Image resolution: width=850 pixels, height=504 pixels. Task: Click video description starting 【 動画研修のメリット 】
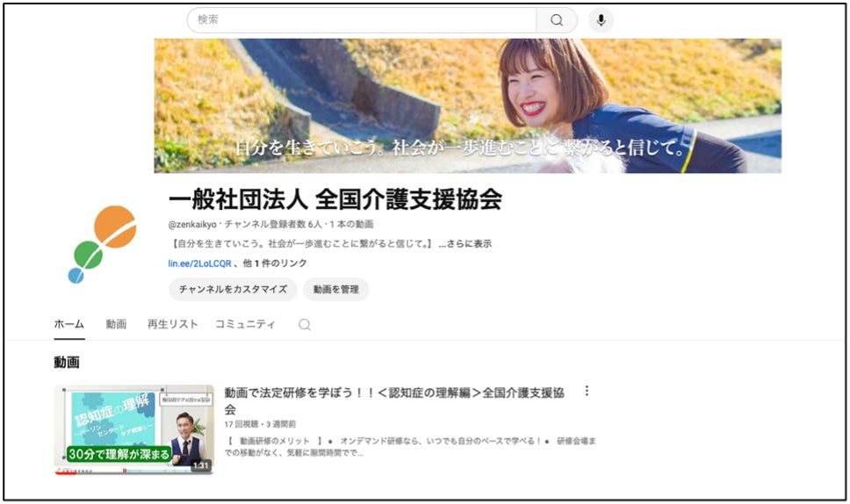pos(410,447)
